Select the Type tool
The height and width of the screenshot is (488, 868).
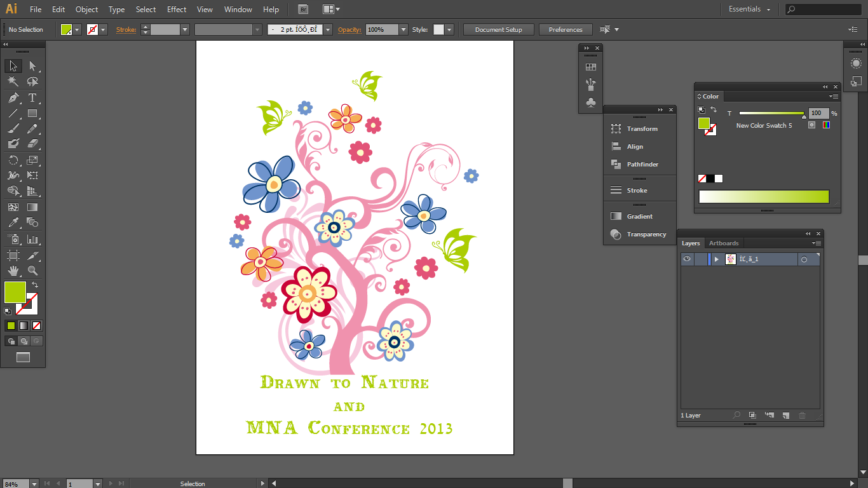[x=32, y=98]
